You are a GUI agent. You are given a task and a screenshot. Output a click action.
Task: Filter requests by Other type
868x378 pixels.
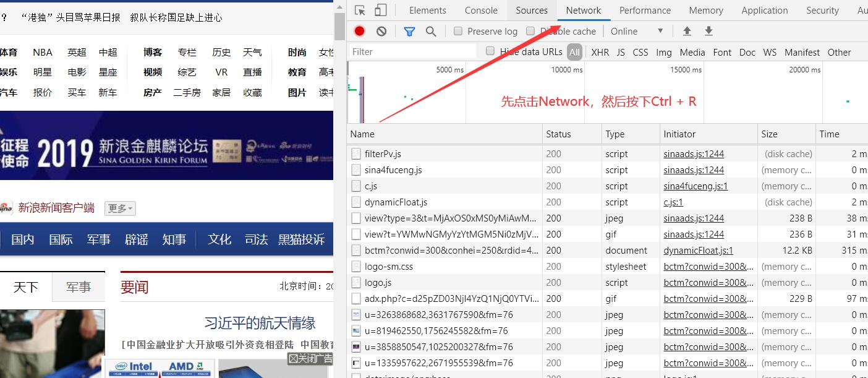click(x=839, y=52)
